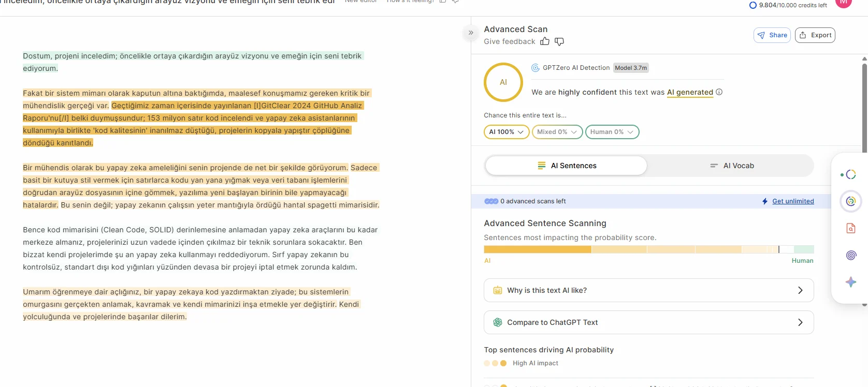
Task: Click the lightning bolt icon by Get unlimited
Action: click(x=765, y=201)
